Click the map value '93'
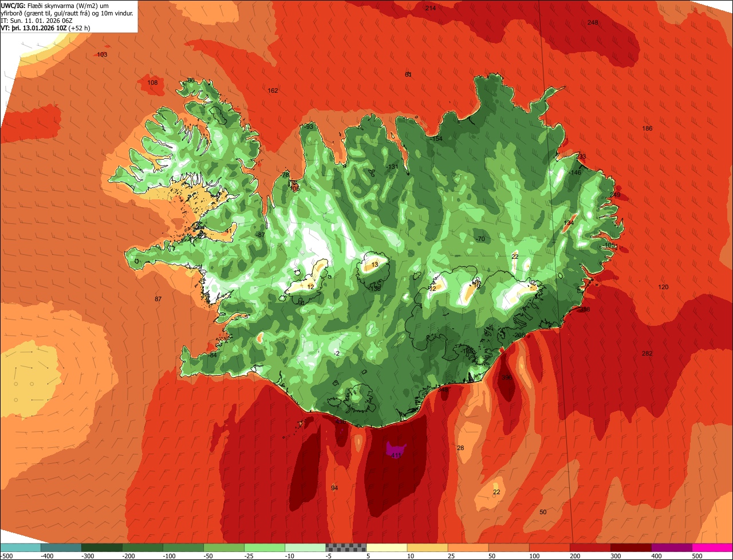Viewport: 733px width, 560px height. pyautogui.click(x=310, y=127)
